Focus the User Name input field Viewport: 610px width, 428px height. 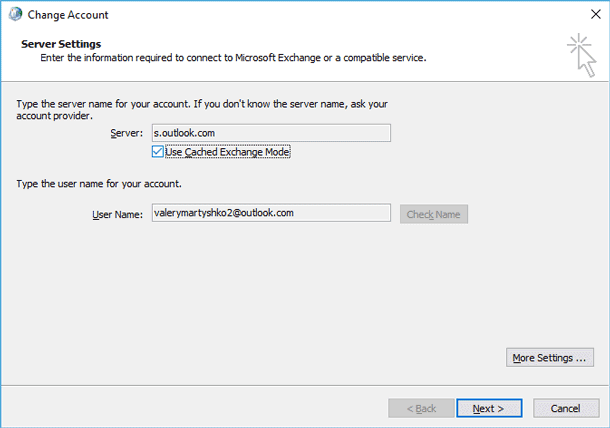tap(271, 213)
